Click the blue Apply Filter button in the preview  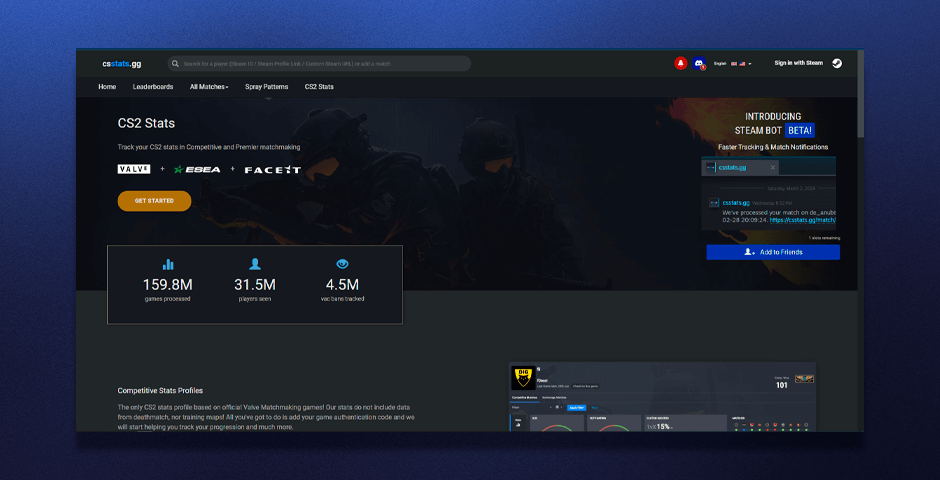(x=576, y=407)
